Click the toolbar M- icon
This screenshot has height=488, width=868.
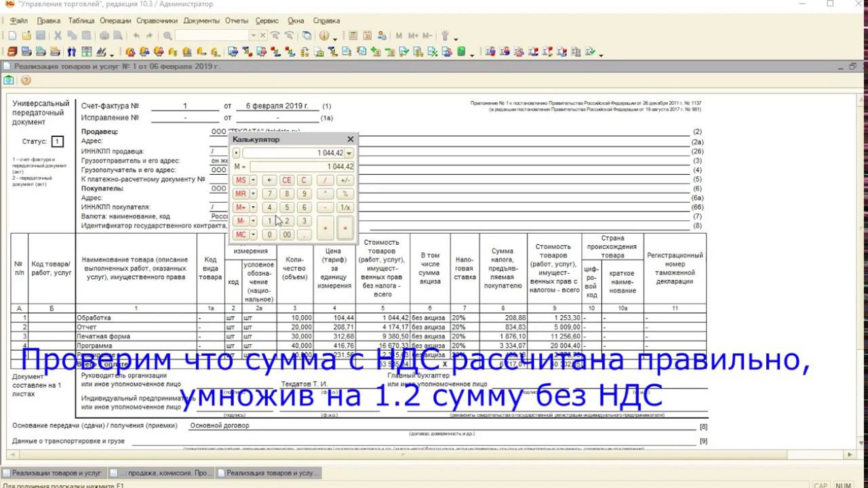(x=427, y=35)
